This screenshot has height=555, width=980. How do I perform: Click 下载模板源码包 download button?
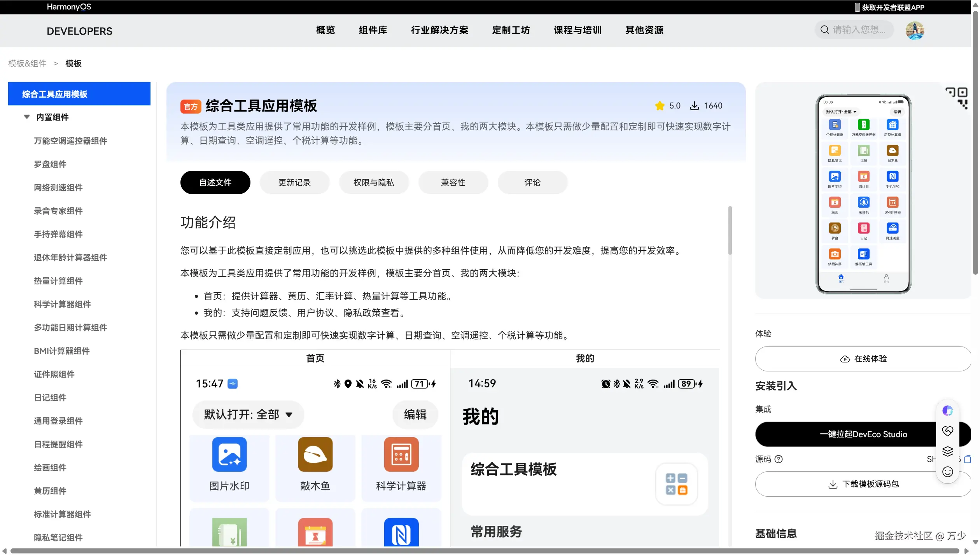(x=863, y=484)
